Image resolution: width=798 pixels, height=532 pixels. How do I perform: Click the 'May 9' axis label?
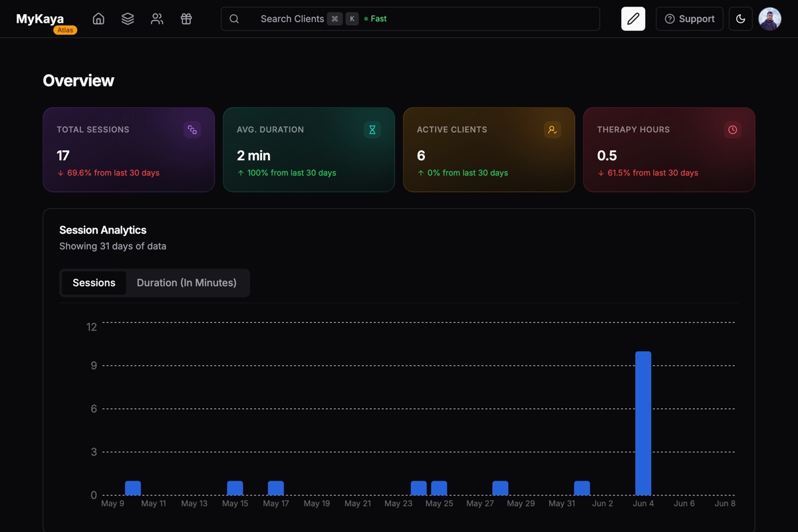coord(112,503)
